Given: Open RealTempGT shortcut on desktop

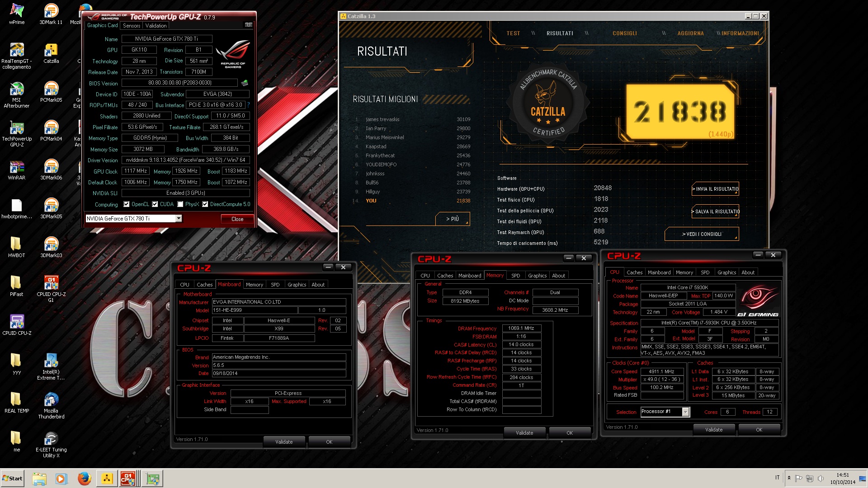Looking at the screenshot, I should tap(17, 56).
